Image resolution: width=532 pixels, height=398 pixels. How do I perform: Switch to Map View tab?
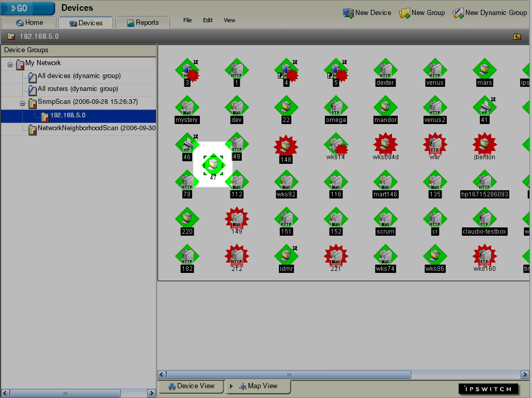[x=258, y=386]
